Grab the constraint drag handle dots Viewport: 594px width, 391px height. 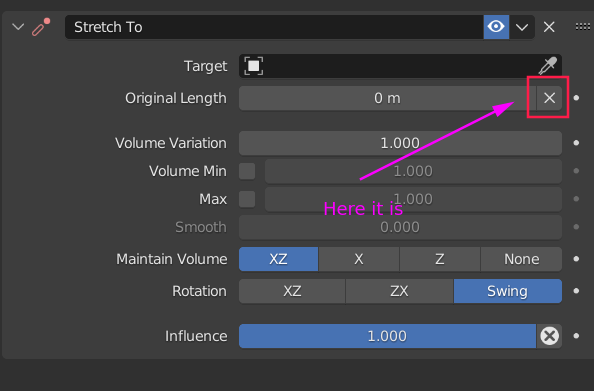click(583, 27)
